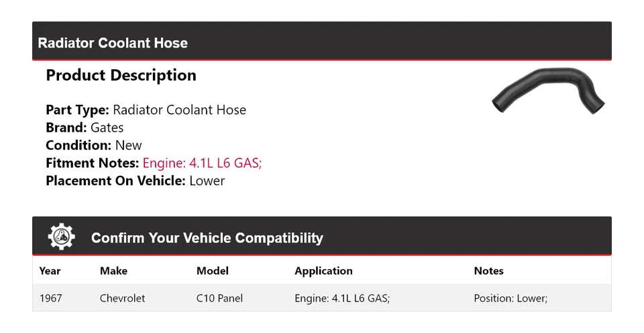
Task: Click the Product Description heading
Action: (x=121, y=75)
